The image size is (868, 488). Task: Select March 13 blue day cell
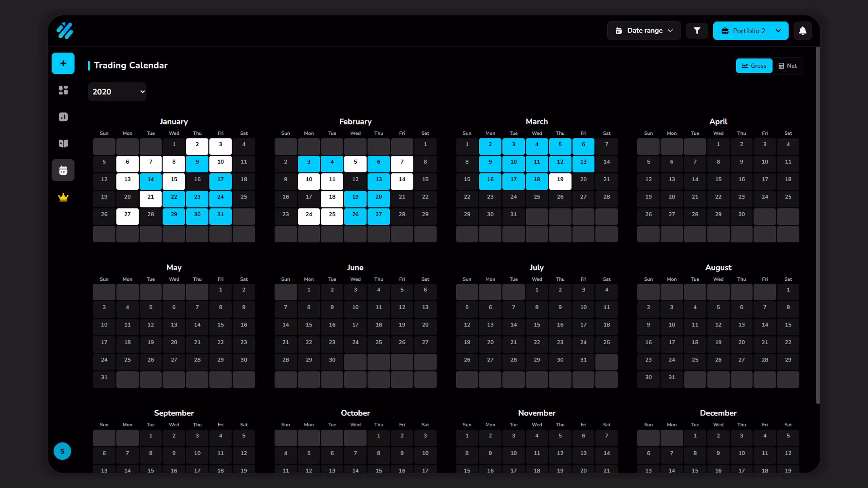click(x=583, y=164)
